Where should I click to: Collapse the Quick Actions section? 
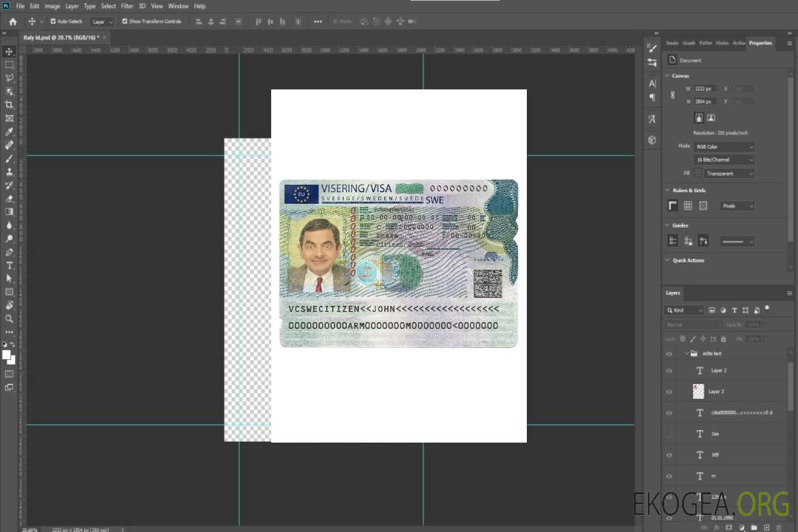pyautogui.click(x=667, y=260)
